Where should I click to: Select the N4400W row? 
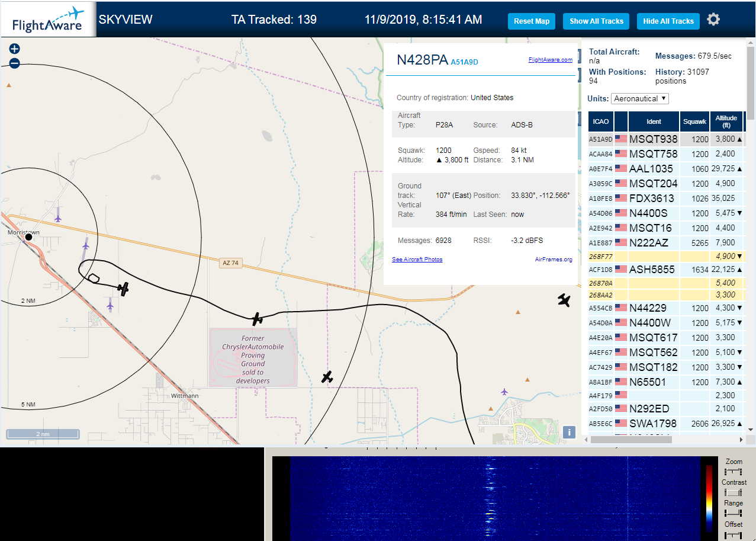666,323
